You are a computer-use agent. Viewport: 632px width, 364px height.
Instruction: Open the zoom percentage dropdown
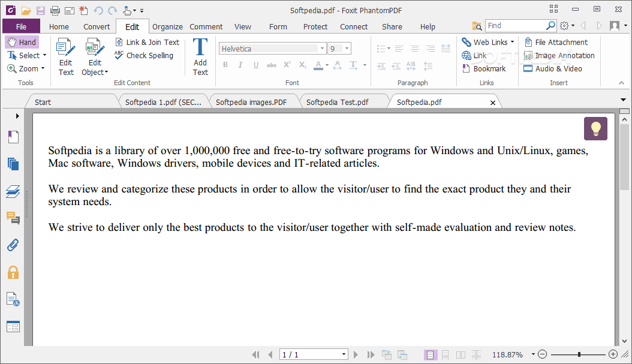click(x=533, y=355)
